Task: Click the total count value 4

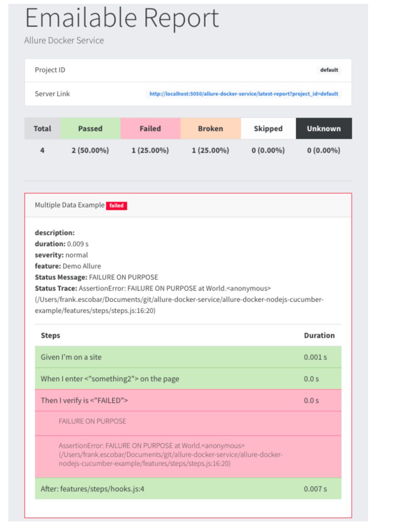Action: coord(42,150)
